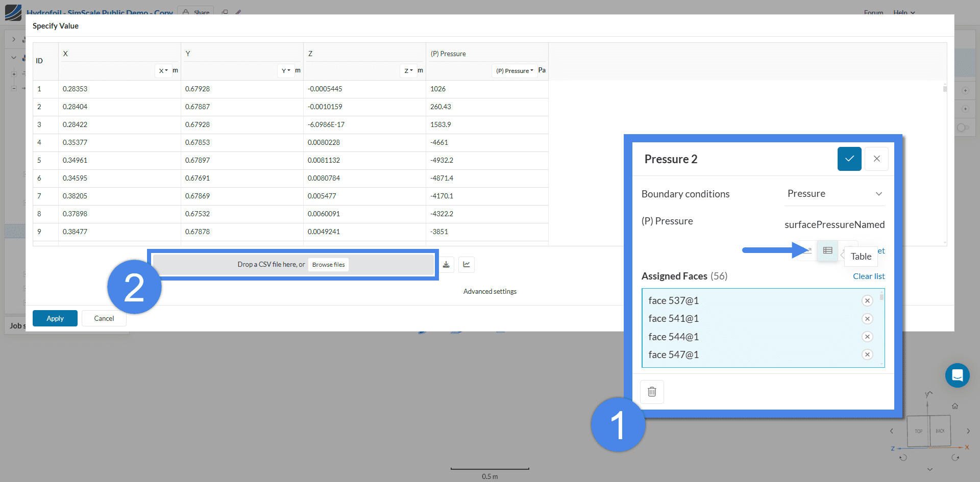The image size is (980, 482).
Task: Open the chart preview icon
Action: point(467,264)
